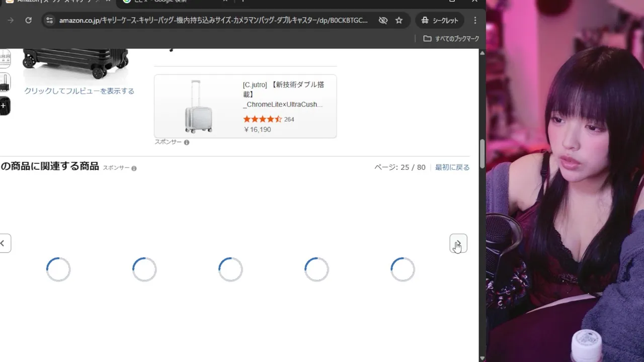Image resolution: width=644 pixels, height=362 pixels.
Task: Click page scrollbar up arrow
Action: pos(482,53)
